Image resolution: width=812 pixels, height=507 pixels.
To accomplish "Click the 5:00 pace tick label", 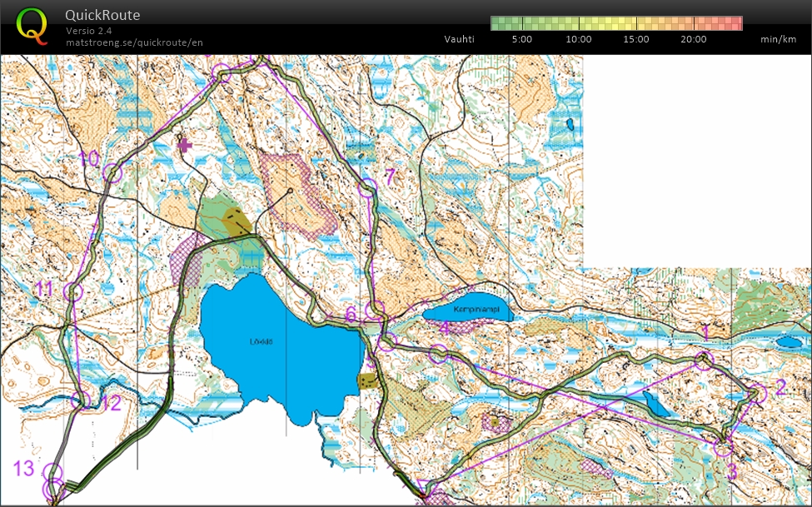I will pos(522,38).
